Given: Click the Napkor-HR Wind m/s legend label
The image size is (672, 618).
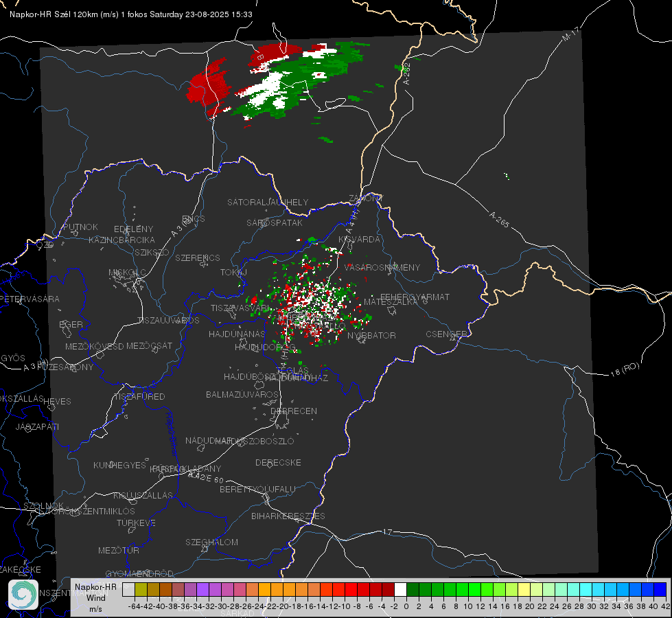Looking at the screenshot, I should click(95, 597).
